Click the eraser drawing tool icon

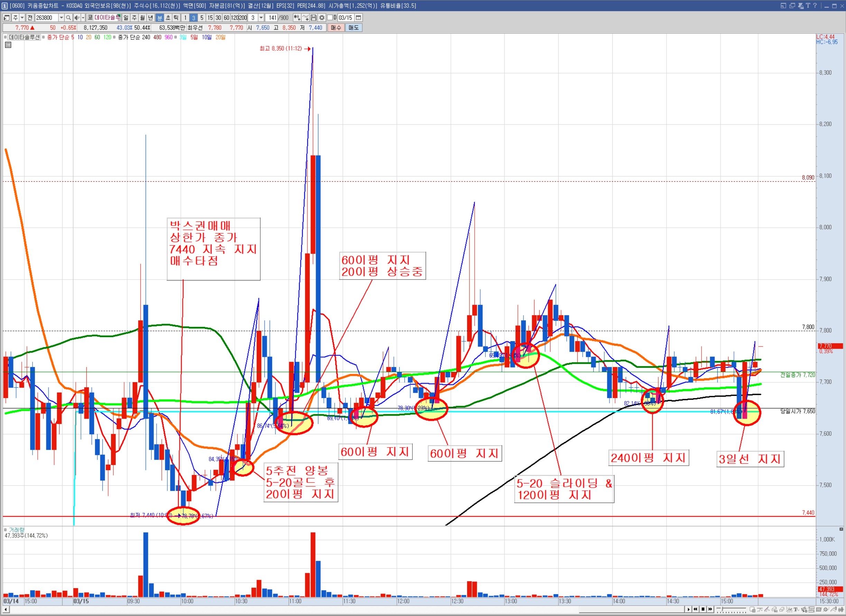(781, 609)
